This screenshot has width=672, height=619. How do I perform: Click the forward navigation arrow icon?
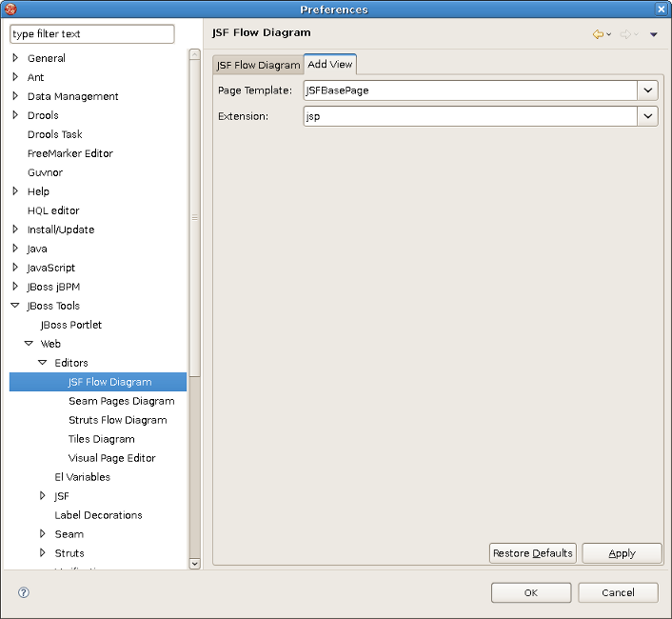pos(625,34)
